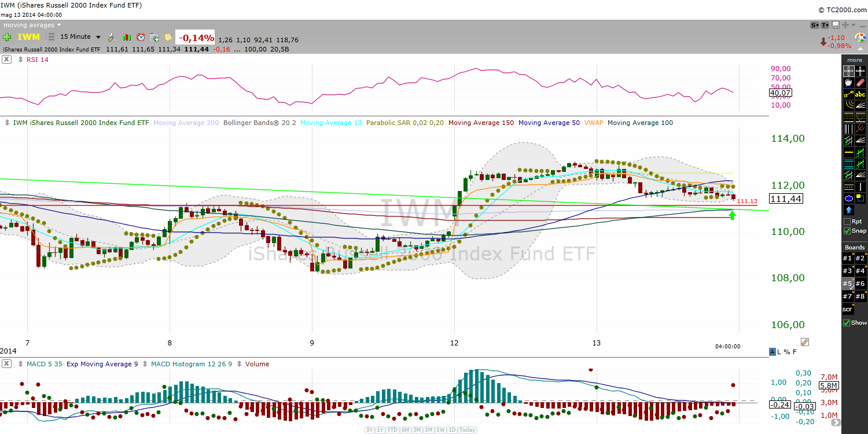Viewport: 868px width, 434px height.
Task: Open the moving avrages layout dropdown
Action: [x=32, y=25]
